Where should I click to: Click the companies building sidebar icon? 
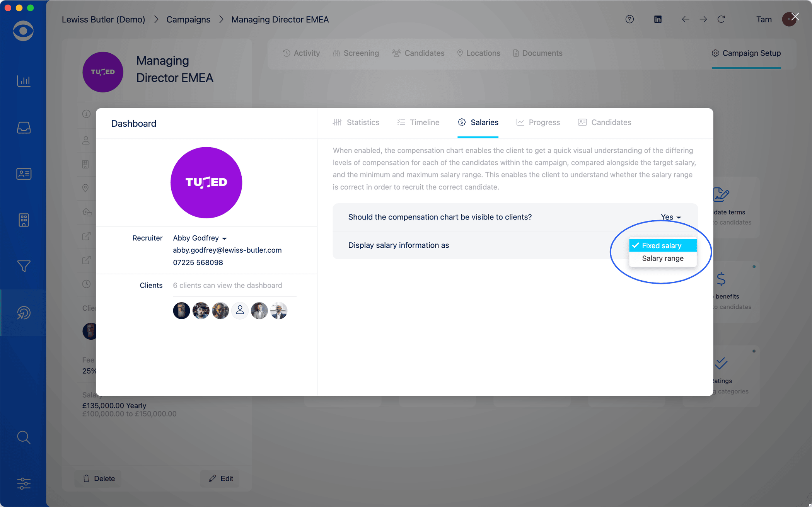(24, 220)
